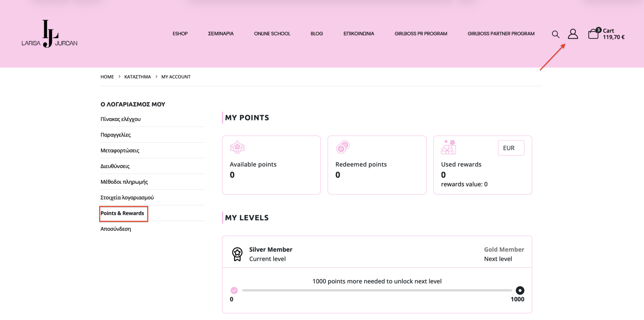Click the Used rewards label
The height and width of the screenshot is (320, 644).
461,164
